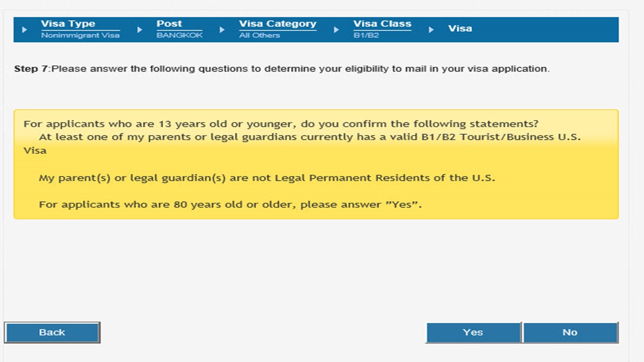
Task: Click the arrow icon before Visa Category
Action: pos(222,30)
